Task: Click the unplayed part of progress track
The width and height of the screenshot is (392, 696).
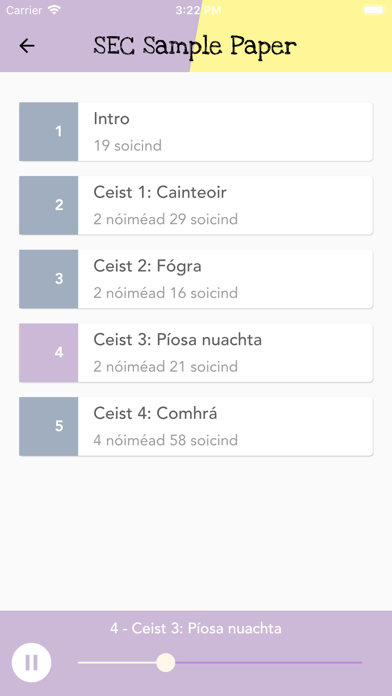Action: (x=269, y=662)
